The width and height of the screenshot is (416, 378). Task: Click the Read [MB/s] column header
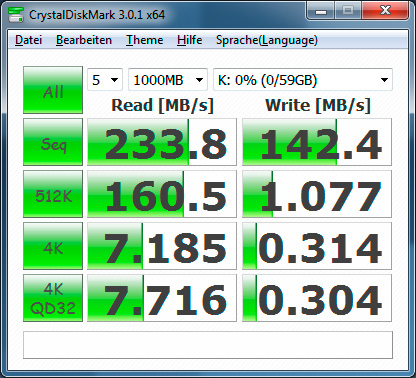point(162,105)
